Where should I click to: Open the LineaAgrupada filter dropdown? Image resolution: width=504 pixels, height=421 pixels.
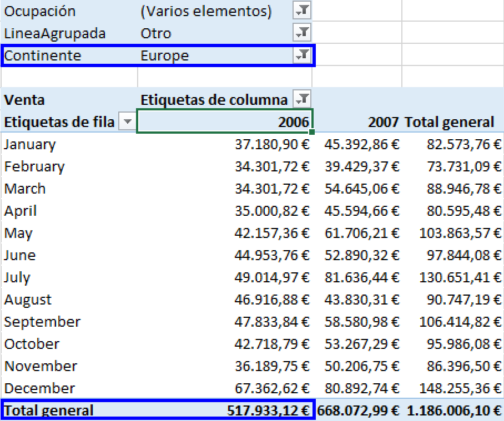coord(303,33)
